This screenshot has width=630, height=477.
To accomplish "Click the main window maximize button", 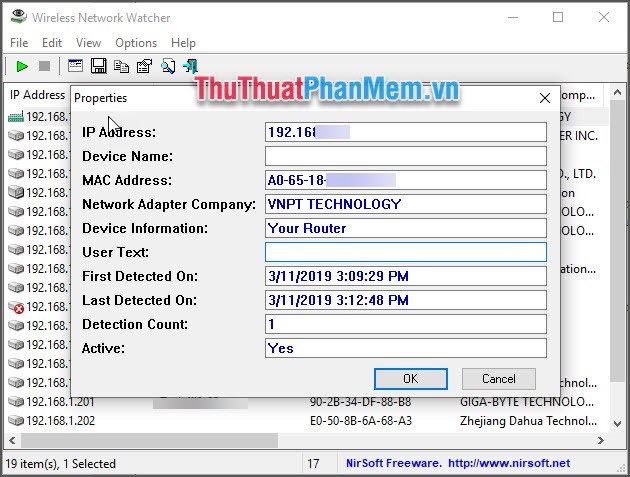I will [x=558, y=17].
